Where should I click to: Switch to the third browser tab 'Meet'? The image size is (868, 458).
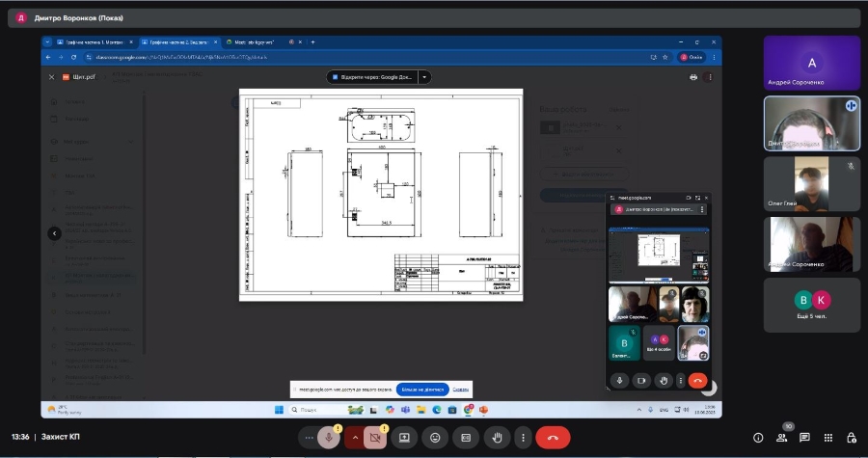[x=255, y=42]
